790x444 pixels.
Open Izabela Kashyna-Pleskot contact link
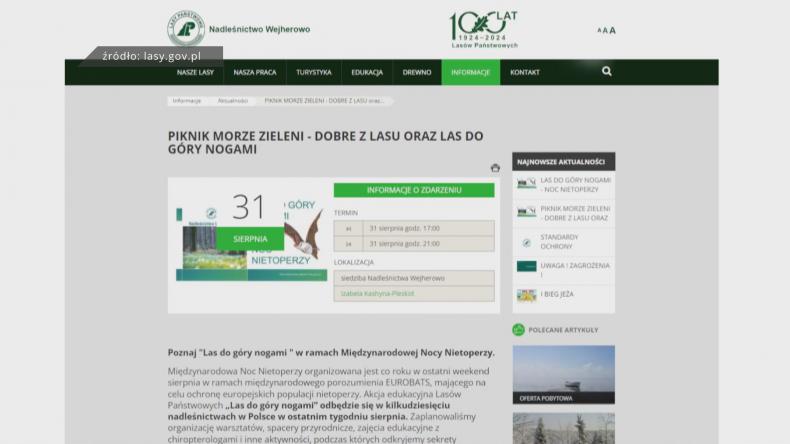(377, 293)
